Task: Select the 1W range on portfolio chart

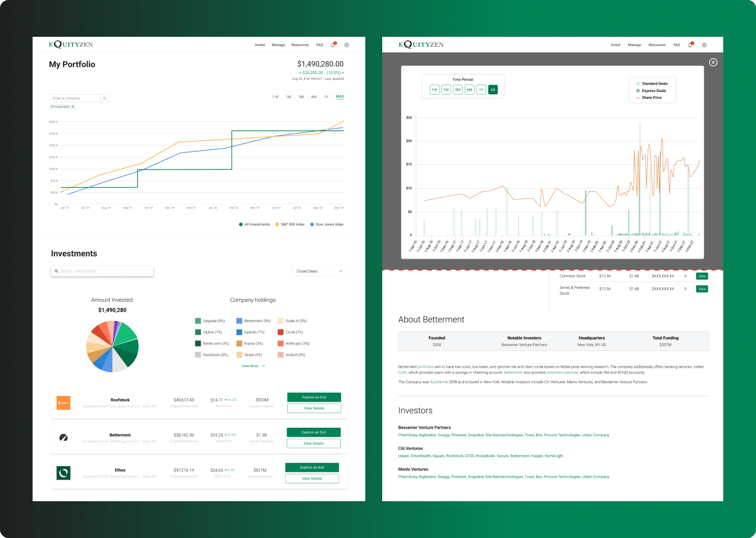Action: coord(275,97)
